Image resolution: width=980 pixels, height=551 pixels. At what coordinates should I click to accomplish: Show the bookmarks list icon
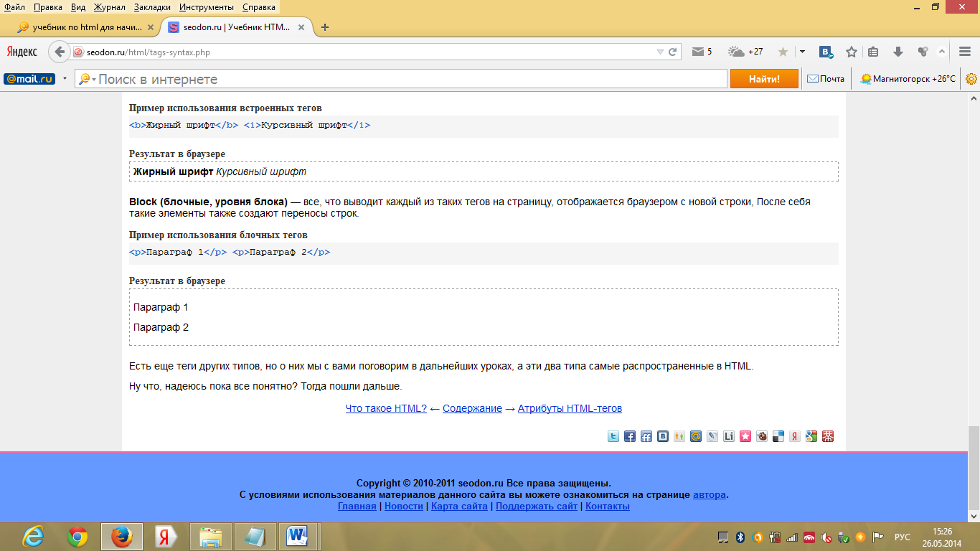873,52
